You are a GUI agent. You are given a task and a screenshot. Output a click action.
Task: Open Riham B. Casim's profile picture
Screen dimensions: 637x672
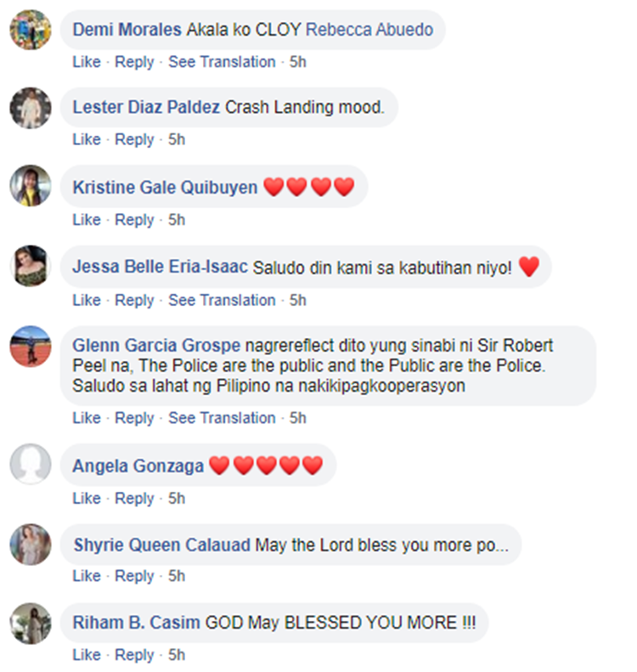tap(31, 624)
